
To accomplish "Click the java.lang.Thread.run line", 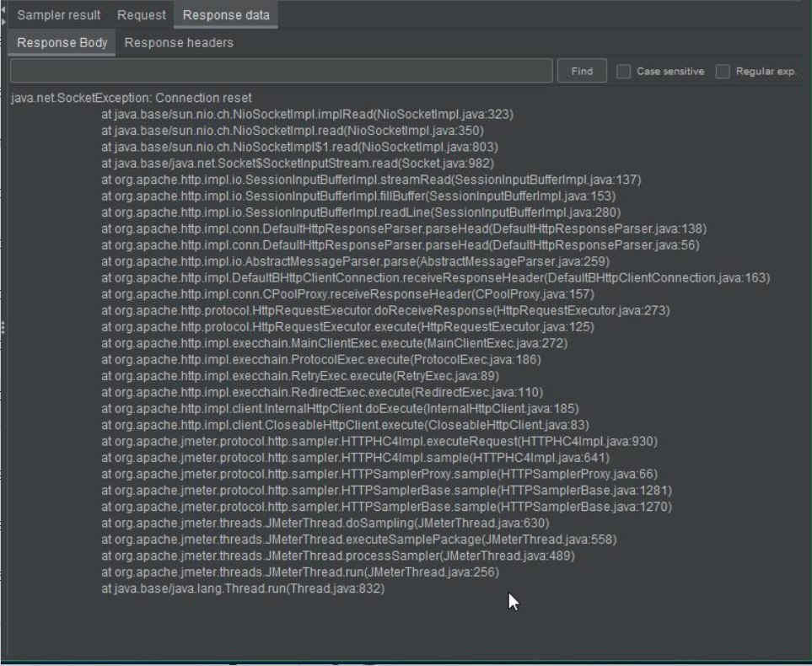I will click(x=244, y=588).
